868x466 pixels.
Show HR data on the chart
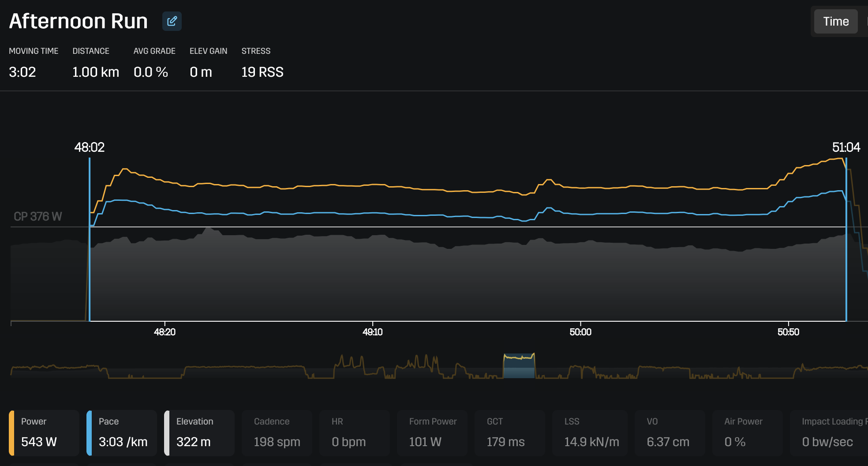(x=354, y=432)
